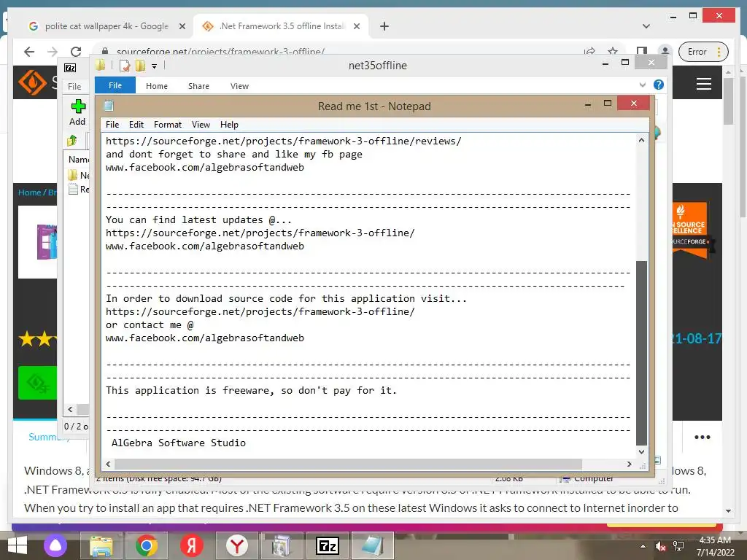Viewport: 747px width, 560px height.
Task: Open a new Chrome tab
Action: 384,26
